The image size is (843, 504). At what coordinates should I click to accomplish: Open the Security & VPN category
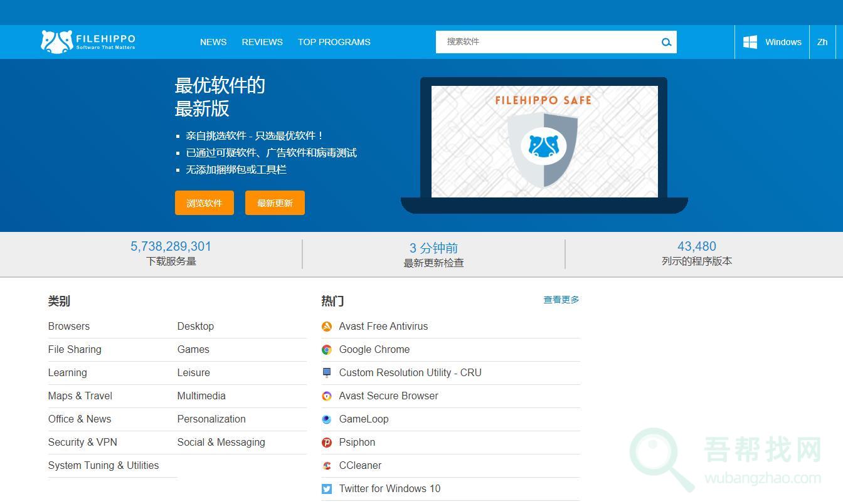83,442
